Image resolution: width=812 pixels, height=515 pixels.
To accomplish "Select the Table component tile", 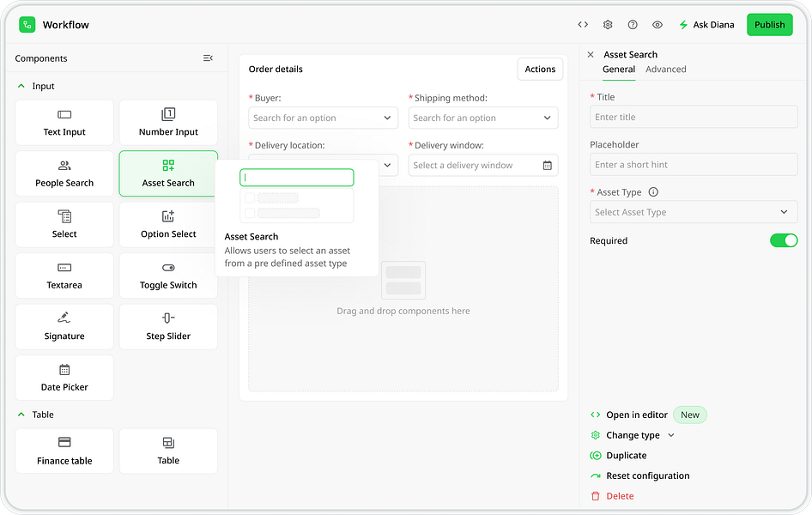I will pos(168,451).
